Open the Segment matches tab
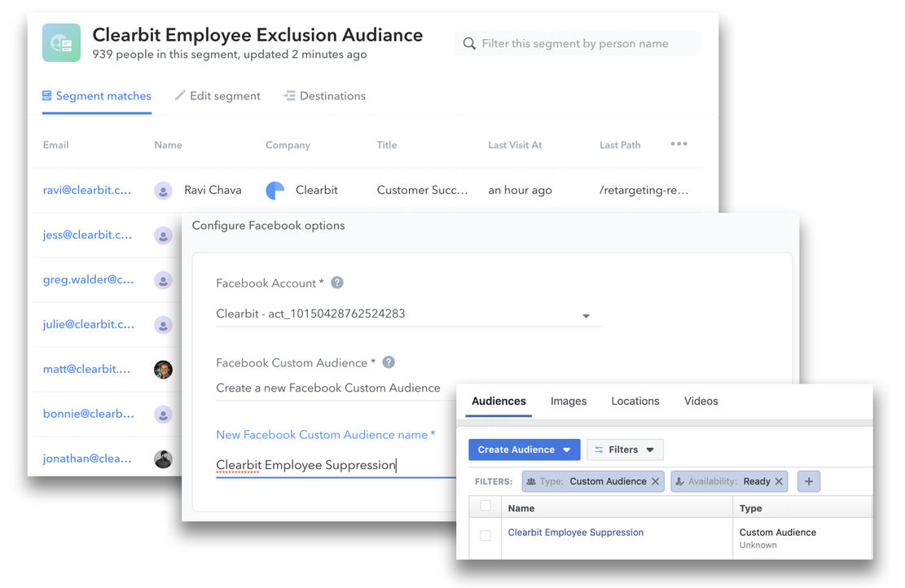Viewport: 905px width, 588px height. (97, 96)
